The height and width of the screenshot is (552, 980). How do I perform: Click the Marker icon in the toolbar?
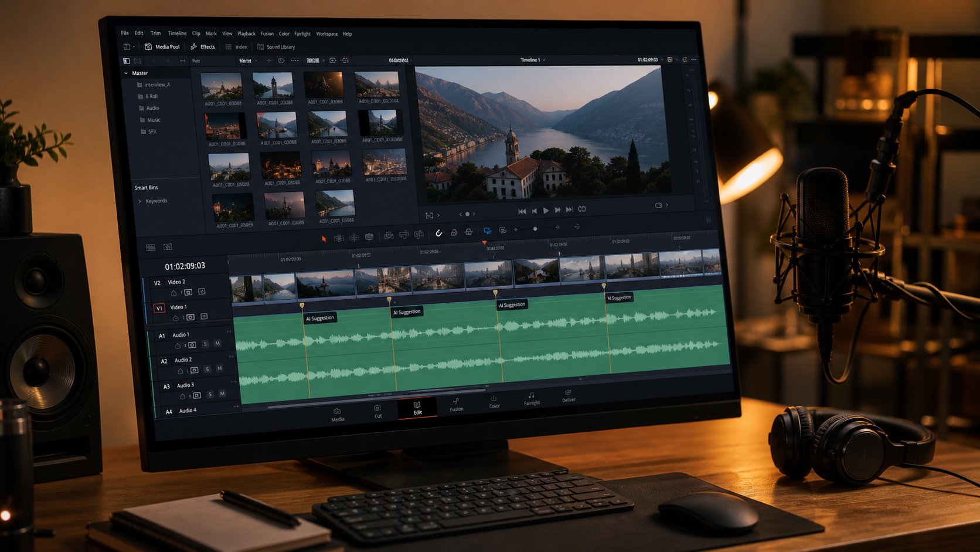point(502,231)
